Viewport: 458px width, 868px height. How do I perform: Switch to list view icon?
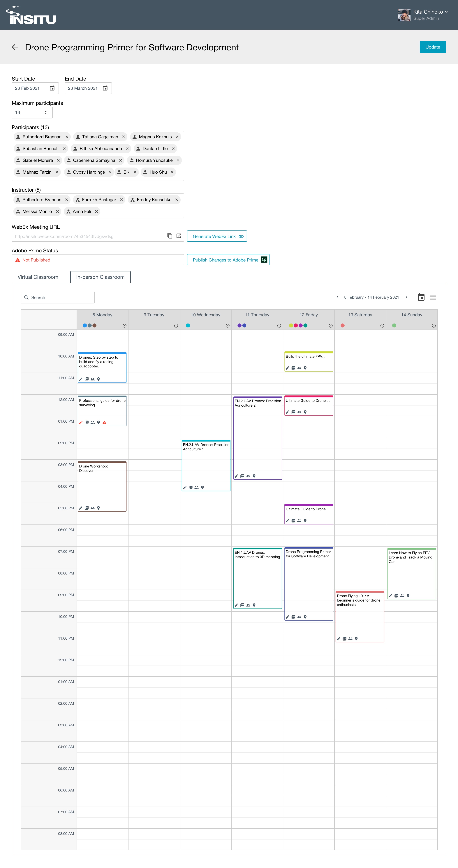point(433,297)
